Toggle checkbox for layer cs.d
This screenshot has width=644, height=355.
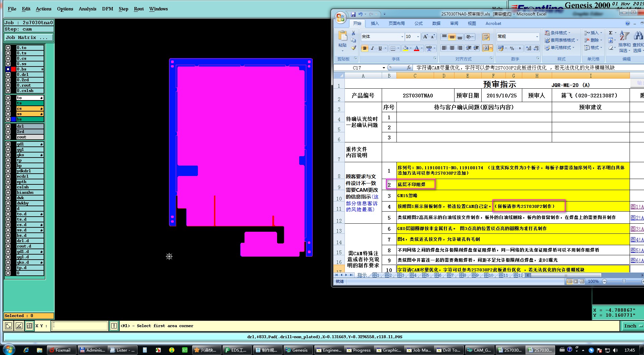pos(8,225)
